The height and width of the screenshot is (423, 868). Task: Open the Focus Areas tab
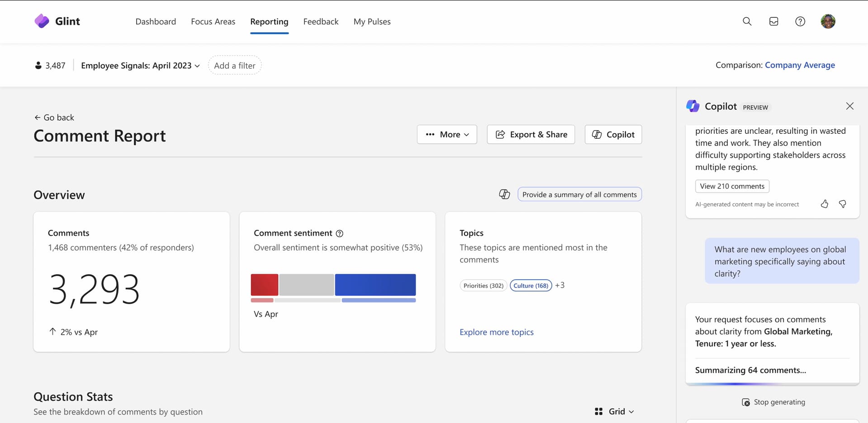pyautogui.click(x=213, y=22)
